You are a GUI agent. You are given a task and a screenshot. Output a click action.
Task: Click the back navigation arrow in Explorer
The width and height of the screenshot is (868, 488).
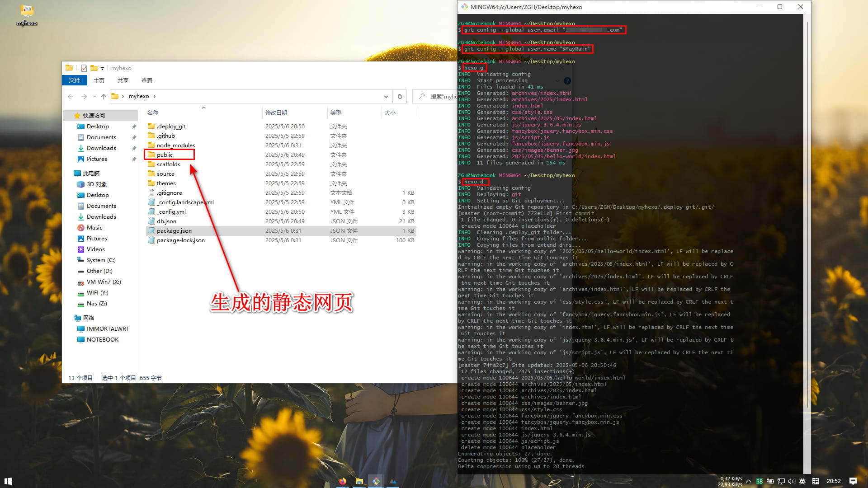(x=71, y=96)
